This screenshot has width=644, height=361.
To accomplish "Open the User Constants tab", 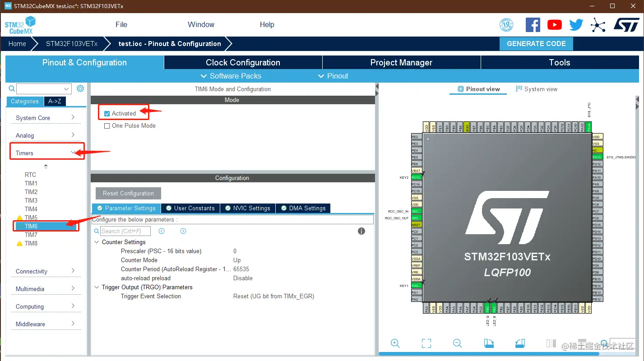I will [x=190, y=208].
